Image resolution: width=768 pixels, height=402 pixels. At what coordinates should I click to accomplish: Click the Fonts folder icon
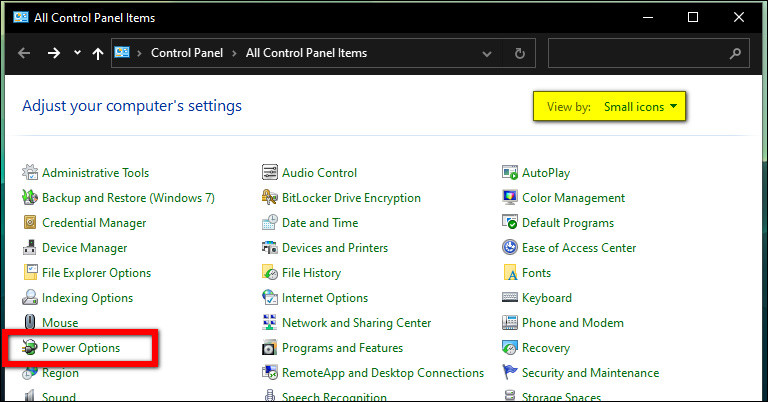(x=510, y=273)
